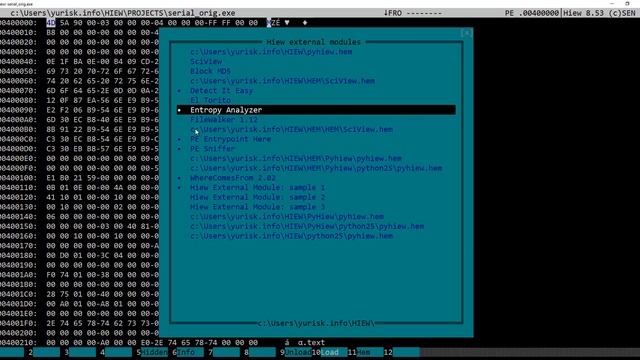Select the FileWalker 1.12 module
Viewport: 640px width, 360px height.
click(x=224, y=120)
